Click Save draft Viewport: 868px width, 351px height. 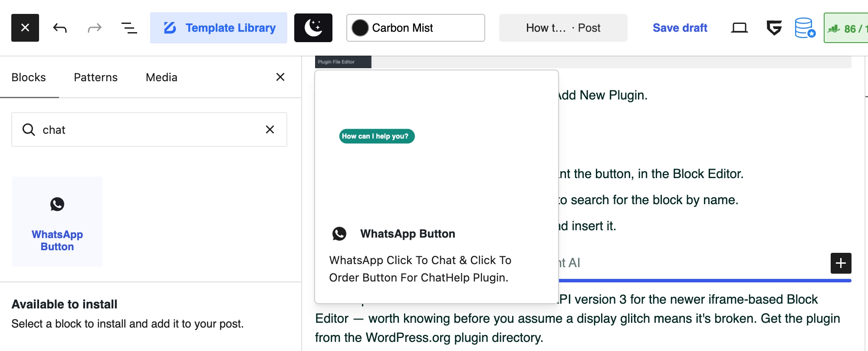[x=680, y=28]
